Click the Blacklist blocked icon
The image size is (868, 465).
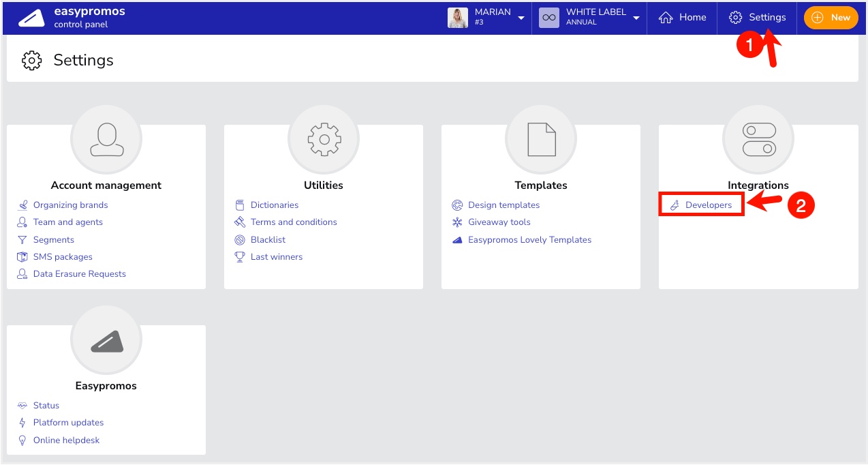[x=240, y=240]
